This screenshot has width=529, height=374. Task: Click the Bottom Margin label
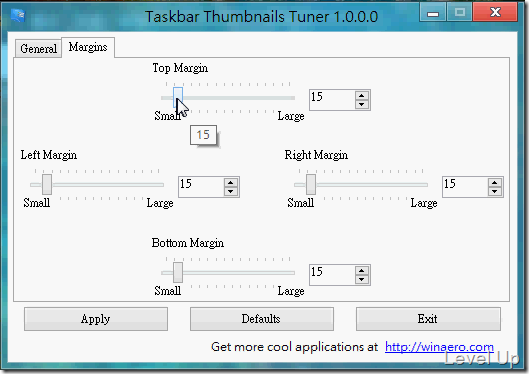(188, 243)
